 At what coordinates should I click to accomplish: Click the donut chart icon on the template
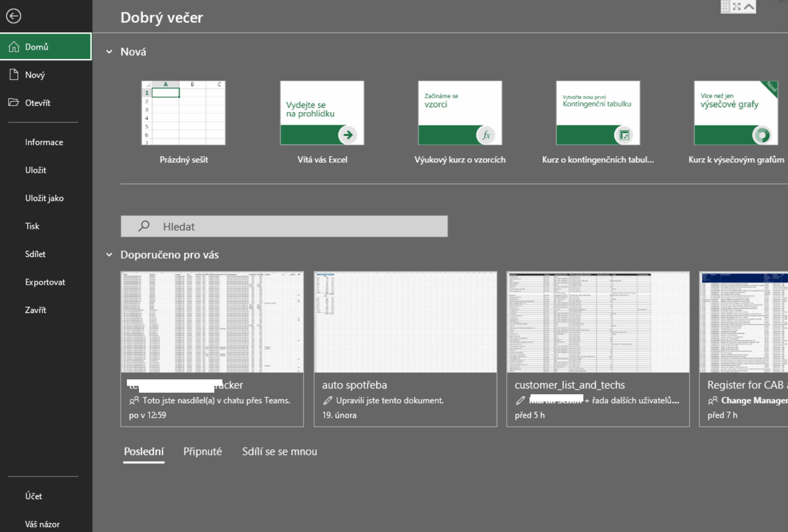(762, 135)
